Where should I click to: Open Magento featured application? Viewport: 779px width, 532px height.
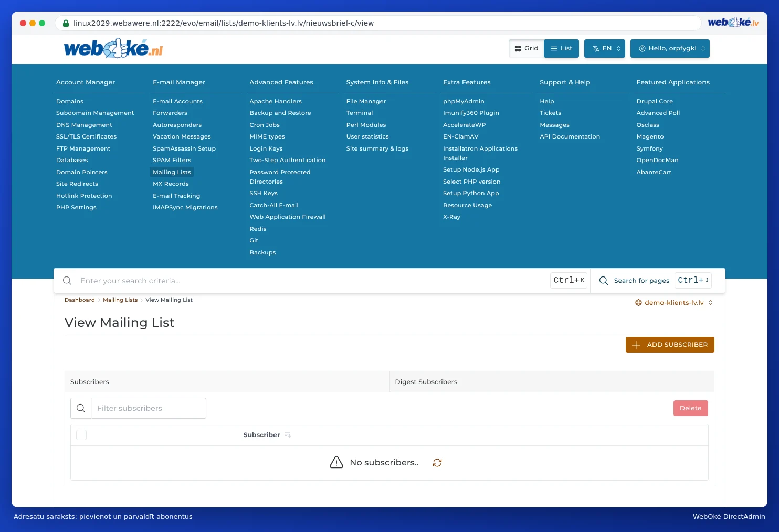point(650,136)
